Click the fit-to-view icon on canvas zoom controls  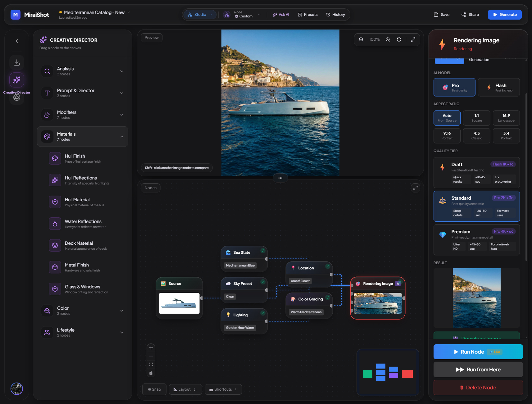[x=151, y=364]
